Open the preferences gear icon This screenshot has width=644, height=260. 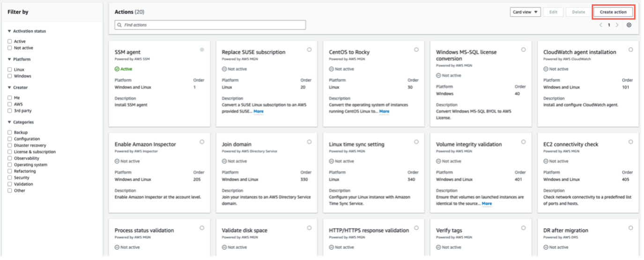[x=629, y=25]
